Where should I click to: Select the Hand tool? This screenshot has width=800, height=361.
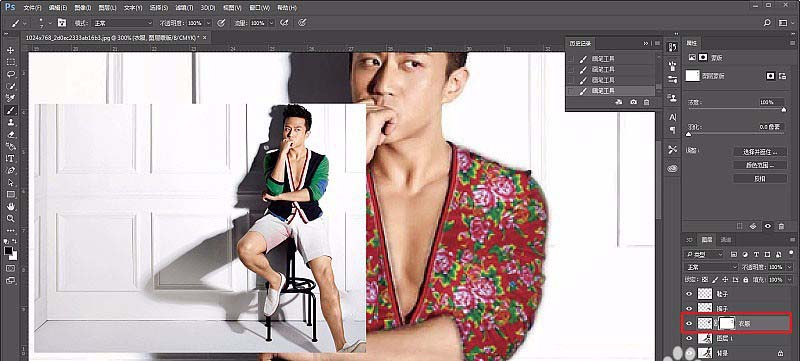pyautogui.click(x=11, y=207)
